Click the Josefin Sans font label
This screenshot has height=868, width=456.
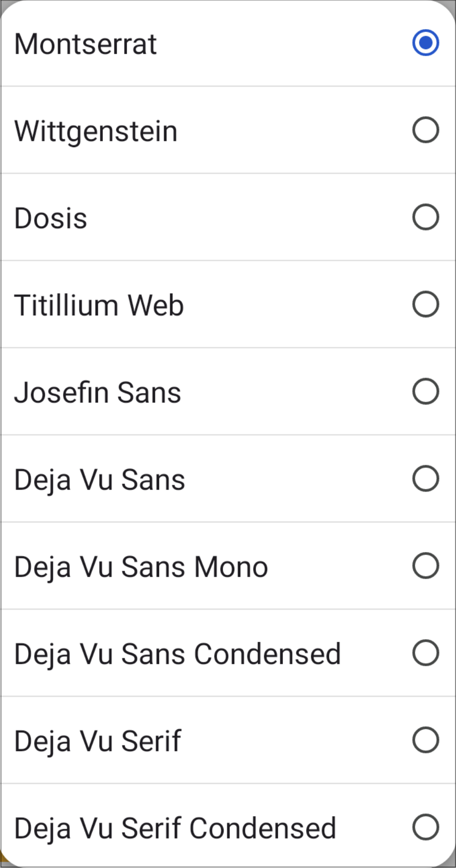pos(98,393)
